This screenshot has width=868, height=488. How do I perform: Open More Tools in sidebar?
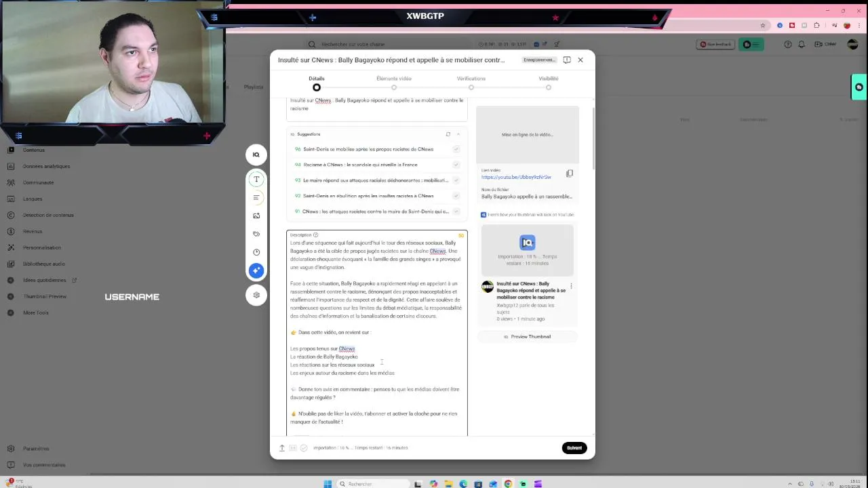pyautogui.click(x=36, y=312)
